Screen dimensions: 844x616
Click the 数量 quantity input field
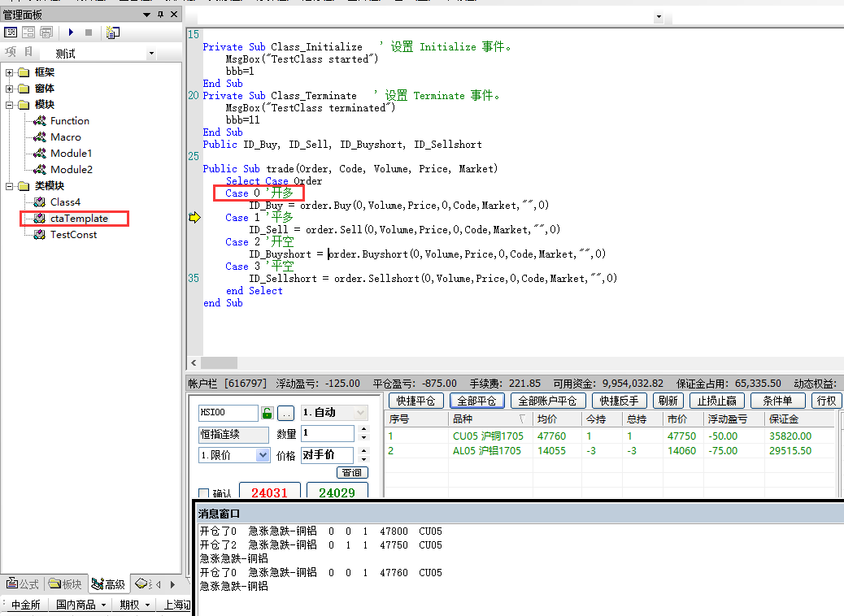point(327,433)
